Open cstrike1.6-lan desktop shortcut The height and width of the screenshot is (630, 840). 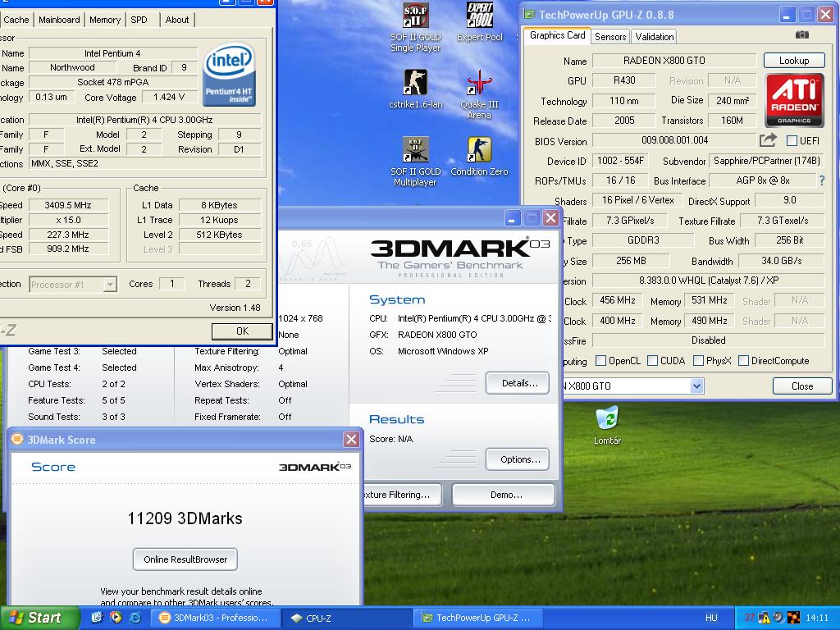coord(415,89)
